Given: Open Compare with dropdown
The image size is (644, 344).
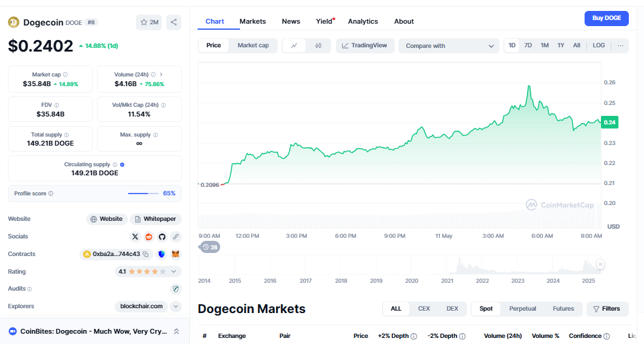Looking at the screenshot, I should point(449,46).
